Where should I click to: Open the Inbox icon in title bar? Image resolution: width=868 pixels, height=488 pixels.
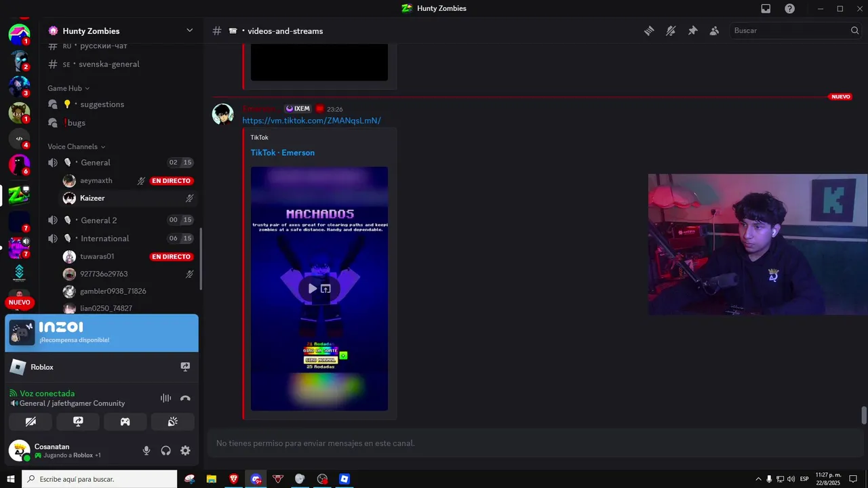tap(766, 8)
